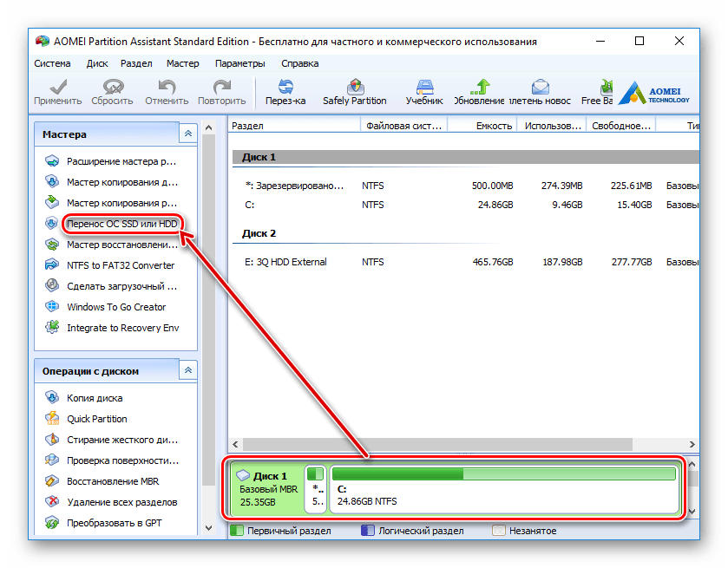Select the C: partition usage bar
728x568 pixels.
tap(504, 473)
